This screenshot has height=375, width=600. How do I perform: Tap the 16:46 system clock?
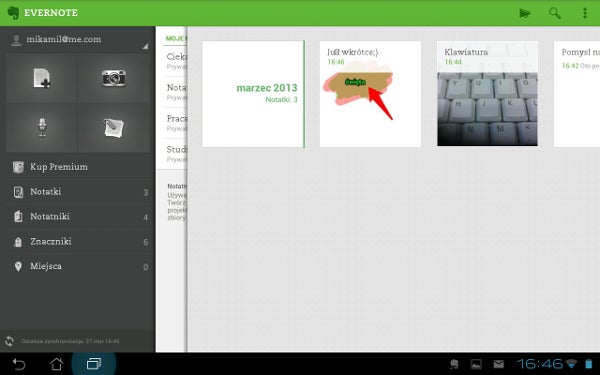(540, 364)
